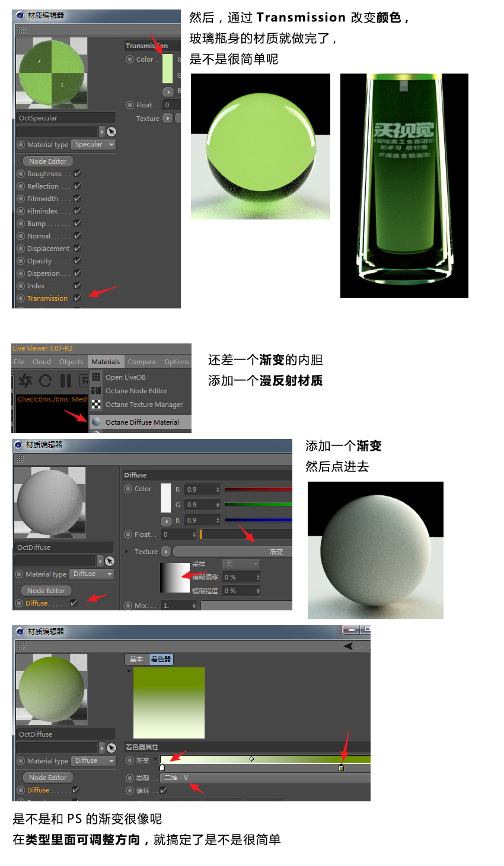Switch to the 着色器 tab
The width and height of the screenshot is (504, 866).
point(160,659)
